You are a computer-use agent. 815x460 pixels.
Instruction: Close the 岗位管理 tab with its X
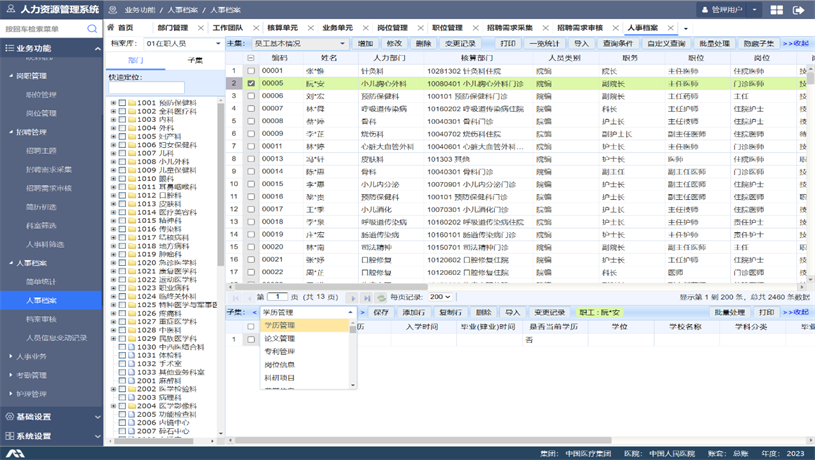pos(420,28)
